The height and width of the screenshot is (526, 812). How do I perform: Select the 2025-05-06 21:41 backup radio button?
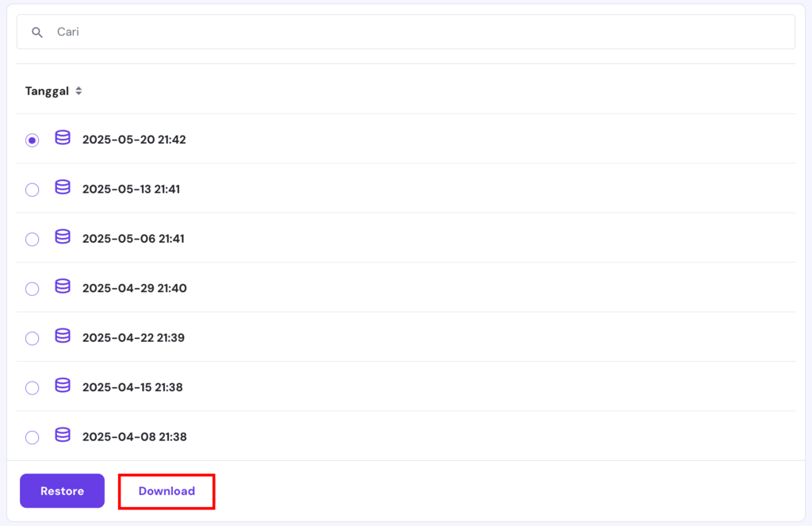tap(32, 239)
